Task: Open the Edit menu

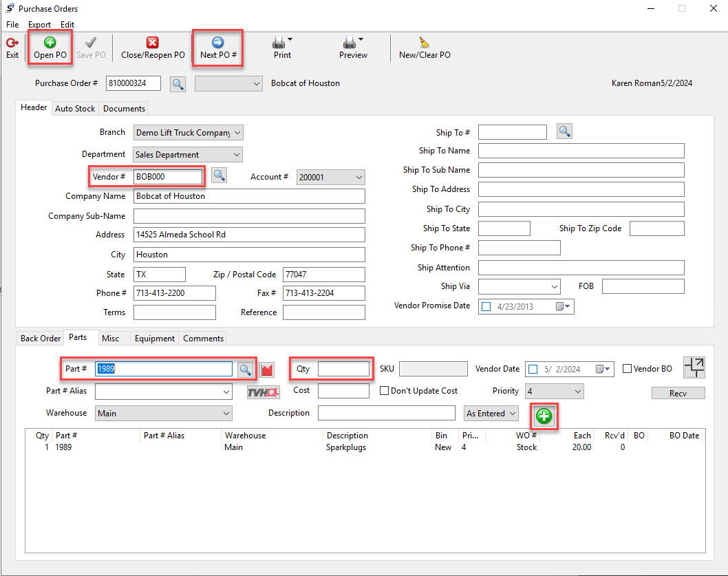Action: [67, 25]
